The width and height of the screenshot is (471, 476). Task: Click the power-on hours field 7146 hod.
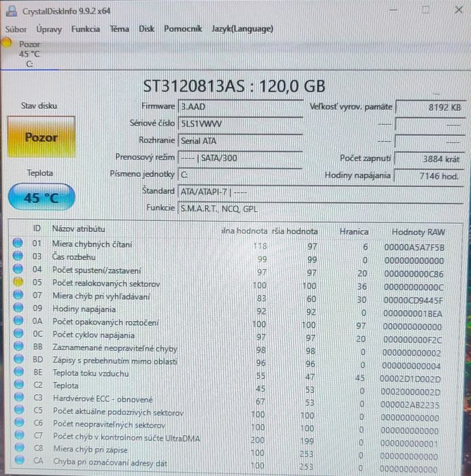(429, 175)
